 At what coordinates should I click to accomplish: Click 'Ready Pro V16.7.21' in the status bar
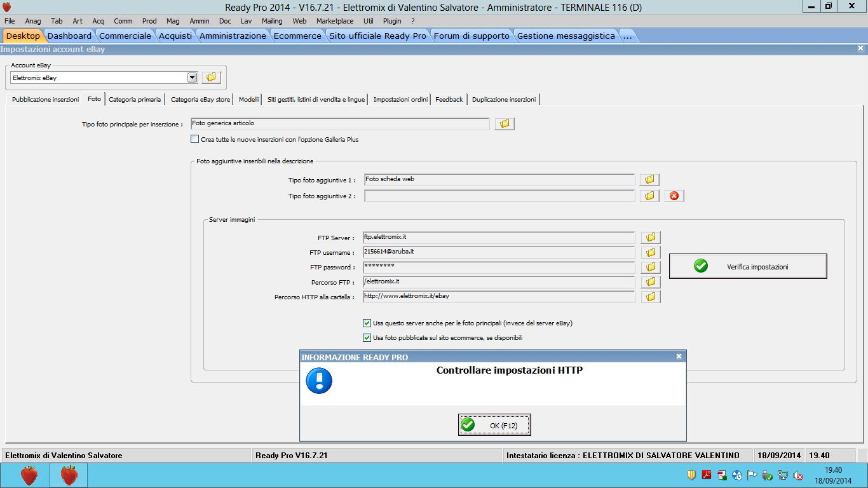point(291,456)
